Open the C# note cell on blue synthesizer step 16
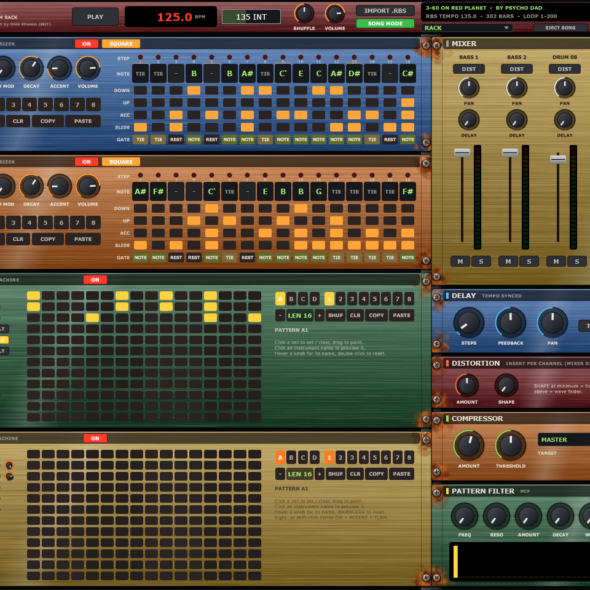Screen dimensions: 590x590 coord(408,74)
